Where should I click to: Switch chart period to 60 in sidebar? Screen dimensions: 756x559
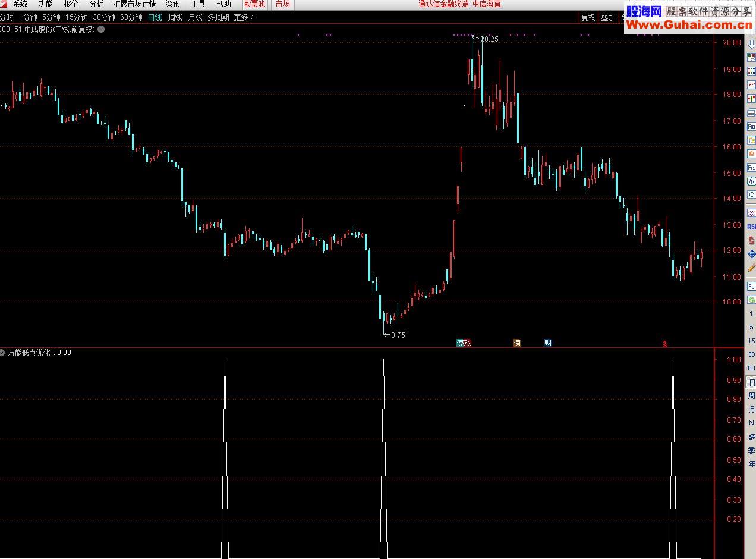[x=751, y=368]
